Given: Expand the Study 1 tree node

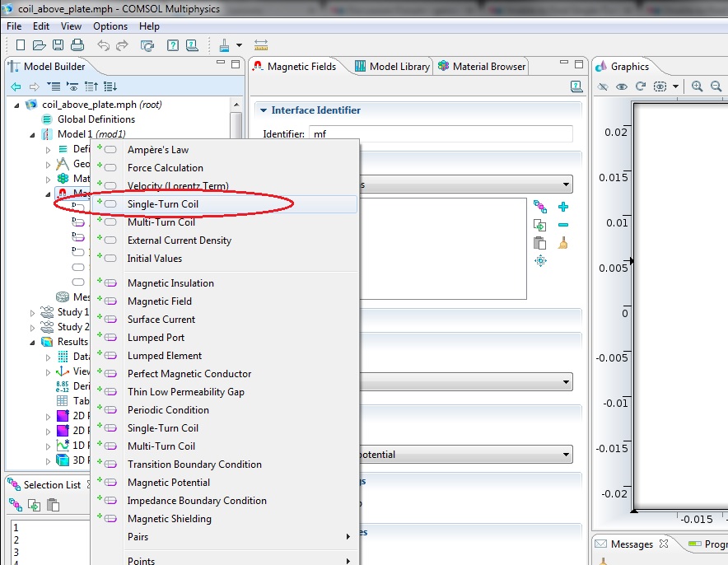Looking at the screenshot, I should point(33,313).
